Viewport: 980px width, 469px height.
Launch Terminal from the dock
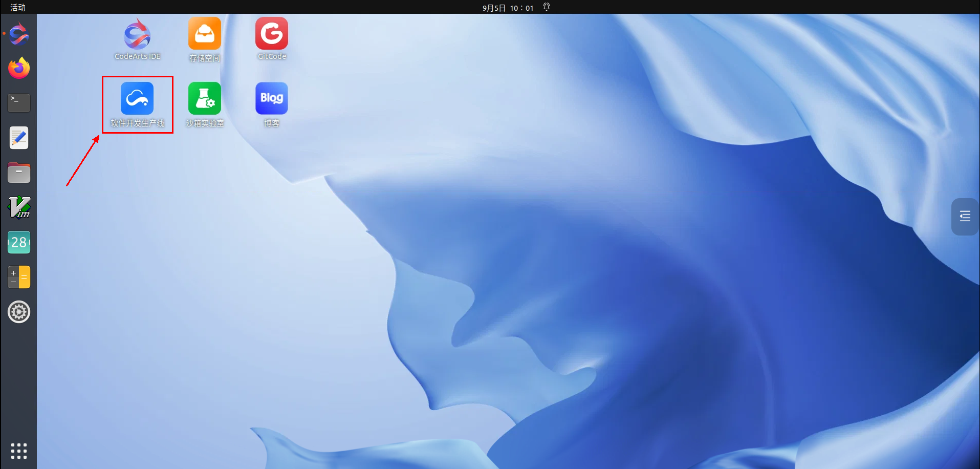point(19,103)
